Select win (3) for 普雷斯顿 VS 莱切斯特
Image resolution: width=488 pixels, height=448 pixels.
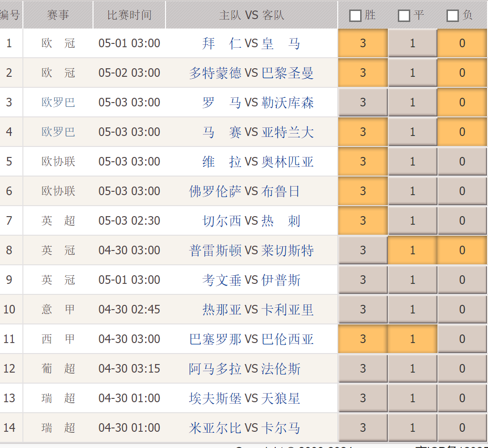point(363,250)
